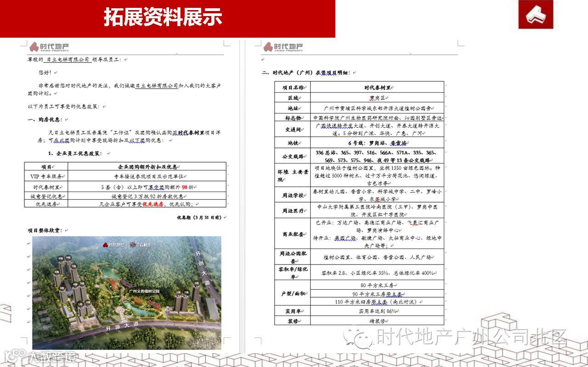Viewport: 588px width, 367px height.
Task: Click the cell '容积率2.8、小区绿化率35%'
Action: [378, 272]
